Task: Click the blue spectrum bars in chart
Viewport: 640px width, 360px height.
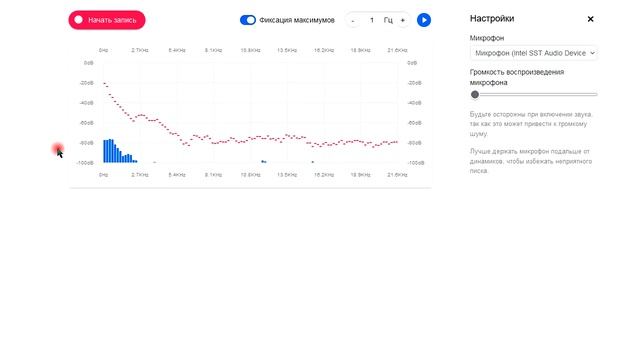Action: [x=120, y=151]
